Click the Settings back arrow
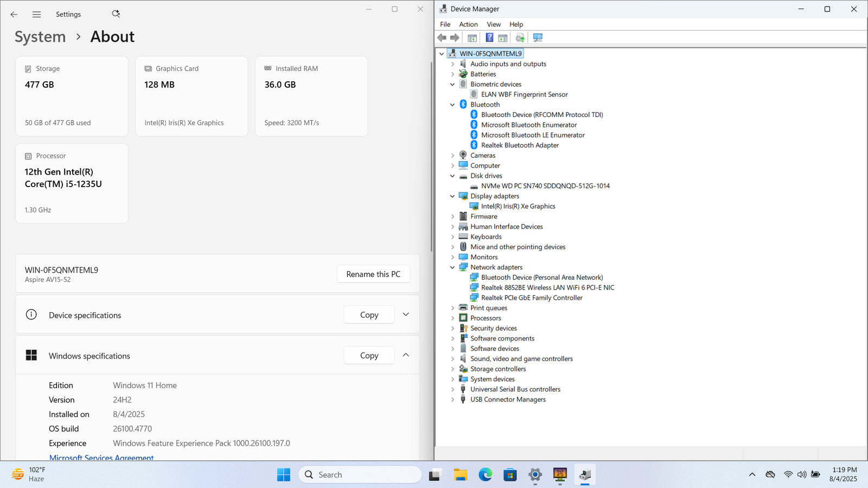This screenshot has width=868, height=488. 14,15
